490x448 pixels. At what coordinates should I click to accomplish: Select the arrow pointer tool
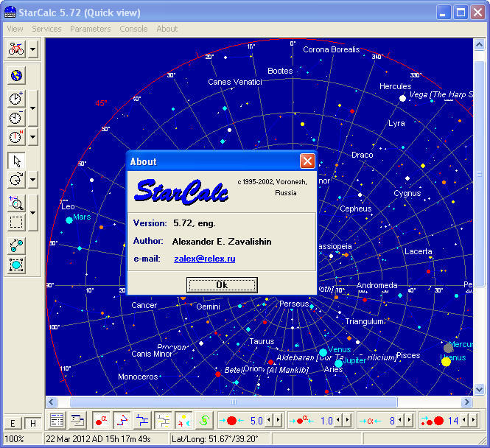(x=16, y=160)
